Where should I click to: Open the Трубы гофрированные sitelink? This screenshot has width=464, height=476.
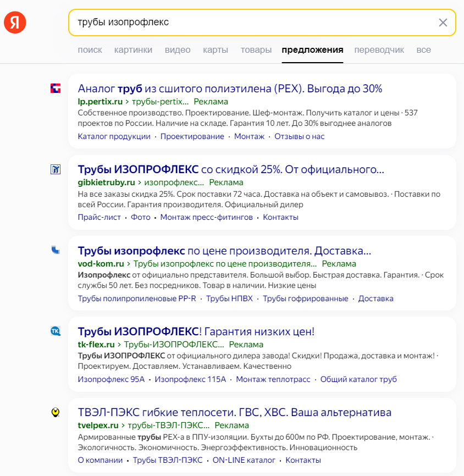[306, 298]
